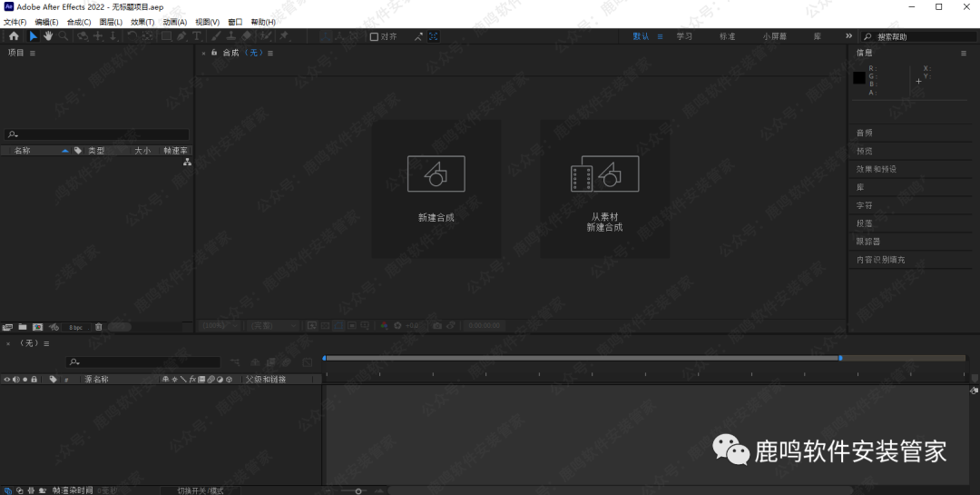The image size is (980, 495).
Task: Select the Brush tool
Action: pyautogui.click(x=216, y=36)
